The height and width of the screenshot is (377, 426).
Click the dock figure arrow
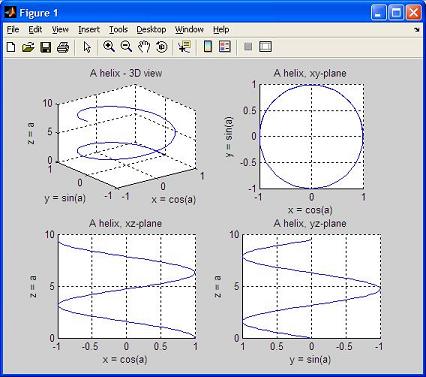coord(417,30)
